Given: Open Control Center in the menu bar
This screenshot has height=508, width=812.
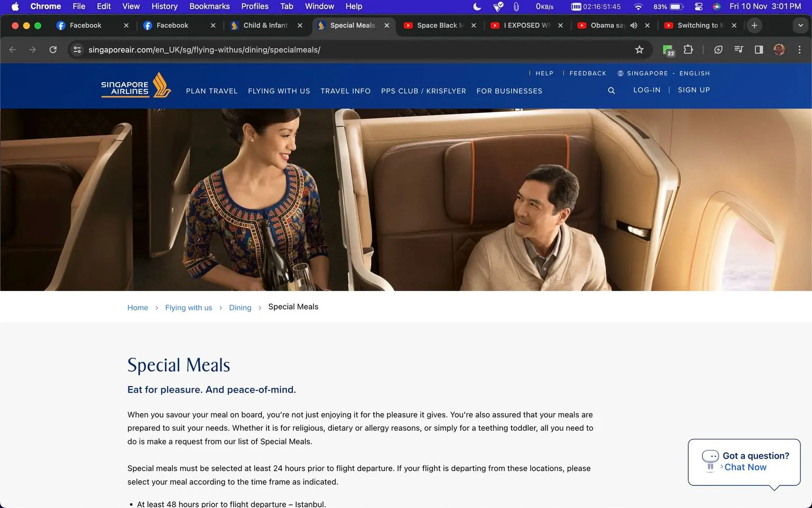Looking at the screenshot, I should click(699, 6).
